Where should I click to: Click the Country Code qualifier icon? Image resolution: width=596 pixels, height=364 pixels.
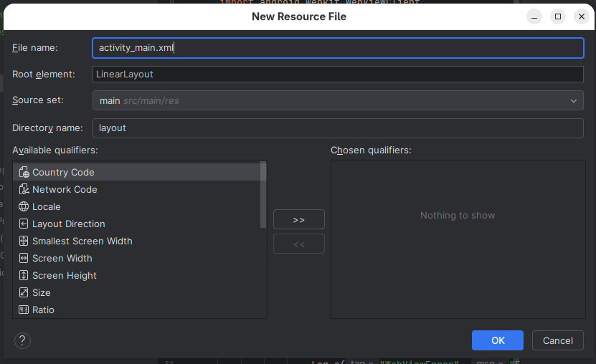coord(24,172)
